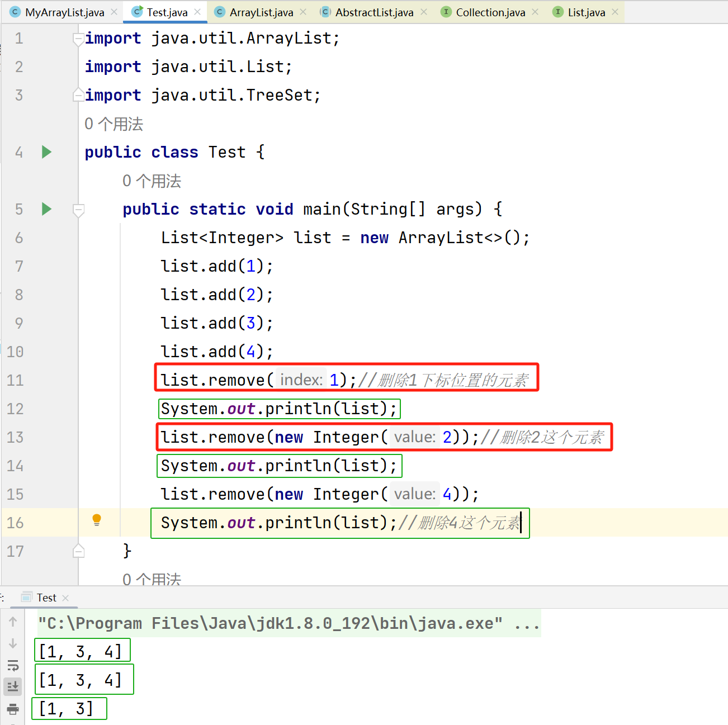Open the AbstractList.java tab

(x=374, y=12)
